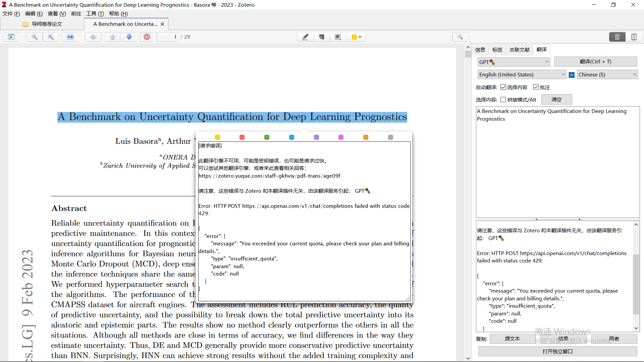This screenshot has height=362, width=644.
Task: Click the ChatGPT toolbar icon
Action: pyautogui.click(x=147, y=37)
